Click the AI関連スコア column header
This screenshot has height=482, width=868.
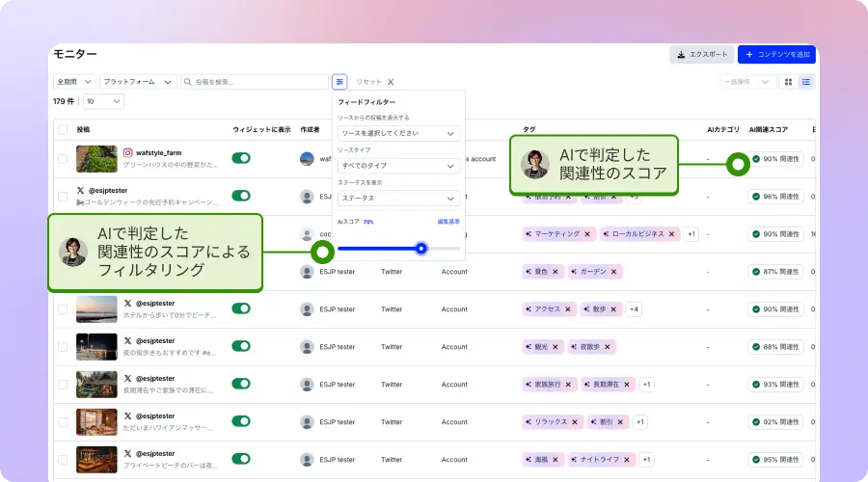tap(769, 129)
